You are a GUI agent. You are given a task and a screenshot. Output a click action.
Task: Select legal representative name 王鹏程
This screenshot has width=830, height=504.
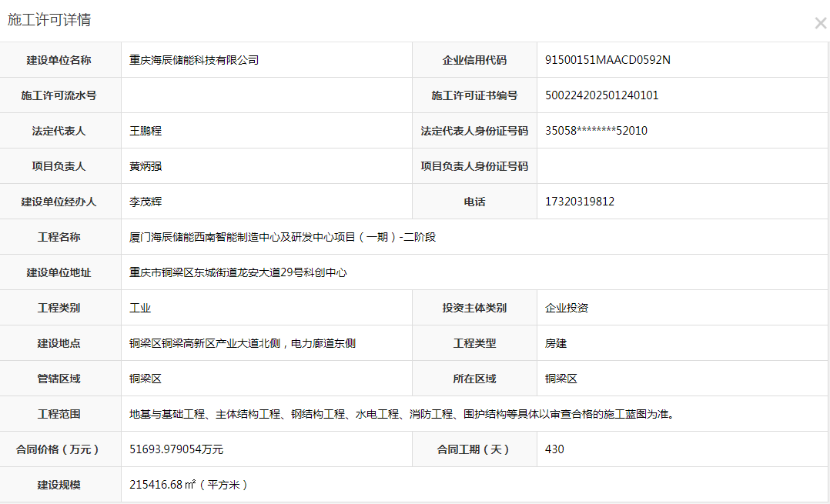click(146, 131)
